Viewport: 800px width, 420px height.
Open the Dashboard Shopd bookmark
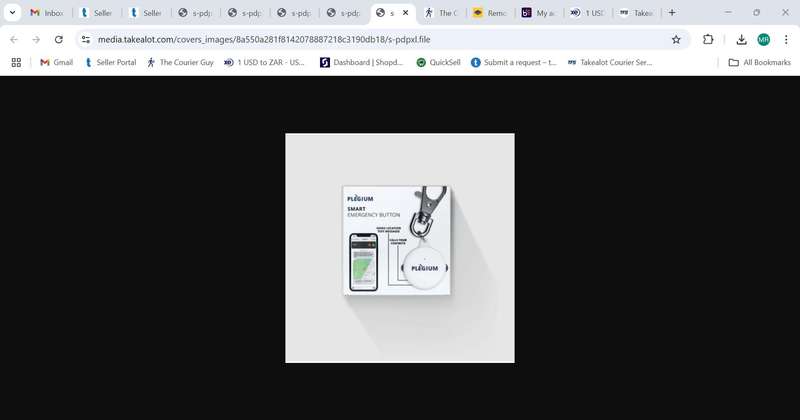361,62
